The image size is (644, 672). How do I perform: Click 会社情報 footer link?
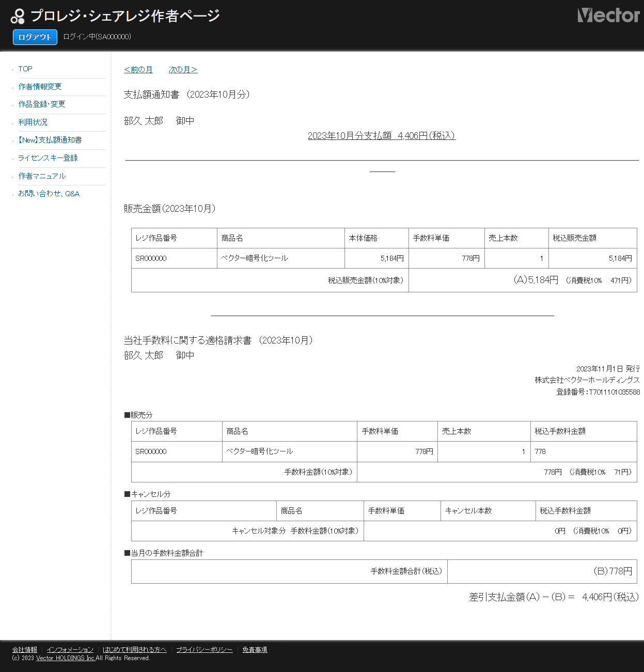25,649
